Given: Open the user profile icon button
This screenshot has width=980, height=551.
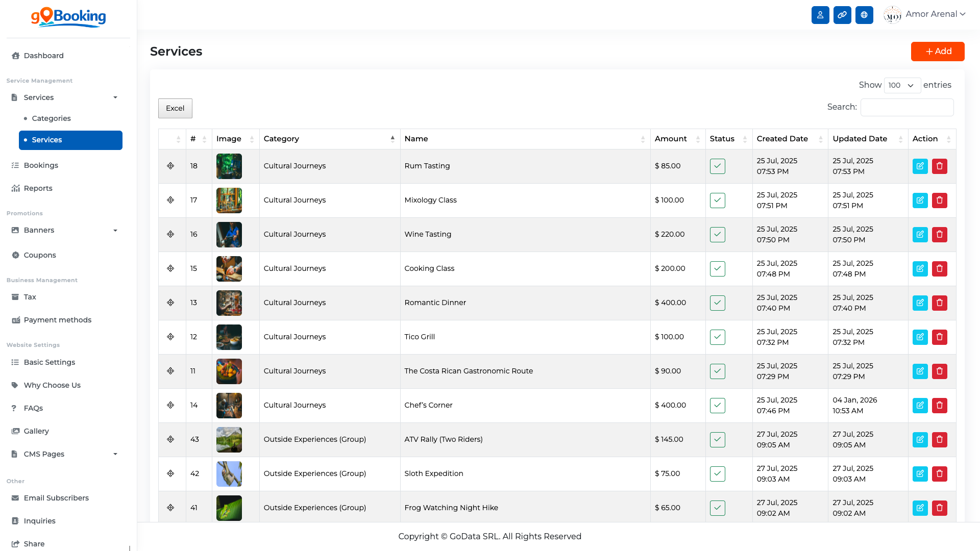Looking at the screenshot, I should point(820,15).
